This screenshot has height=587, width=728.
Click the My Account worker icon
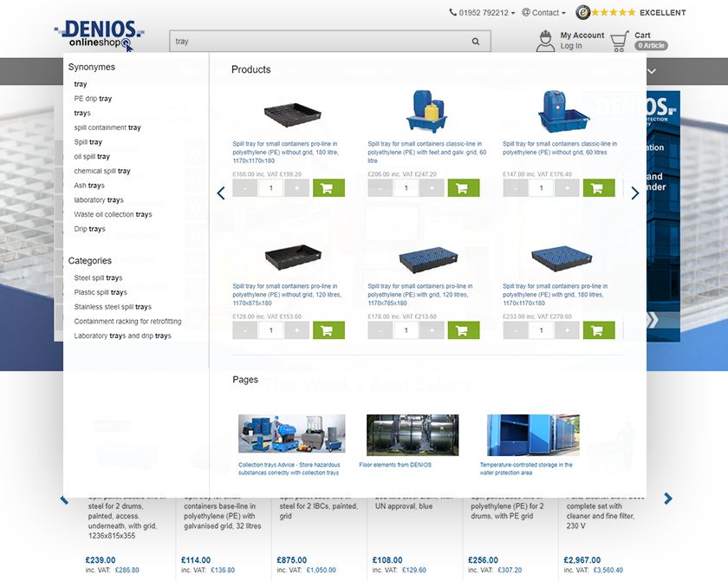[x=545, y=42]
